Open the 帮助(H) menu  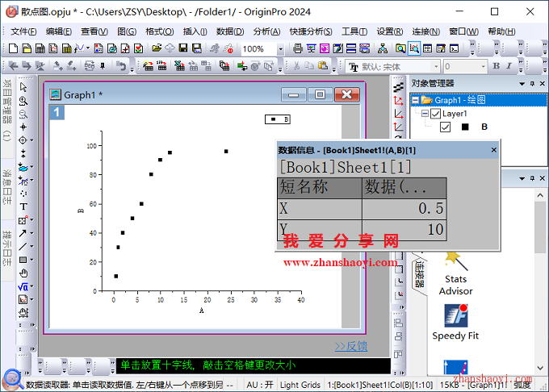coord(501,31)
